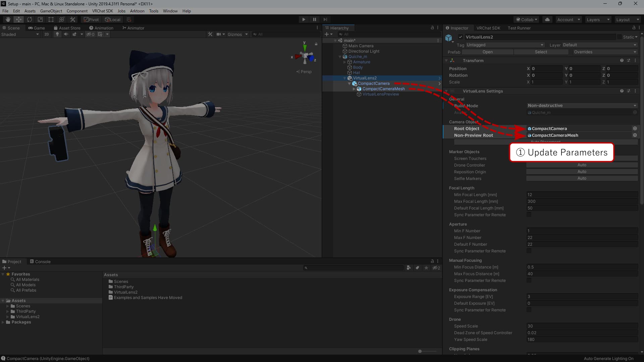Open Gizmos dropdown
Screen dimensions: 644x362
tap(237, 34)
